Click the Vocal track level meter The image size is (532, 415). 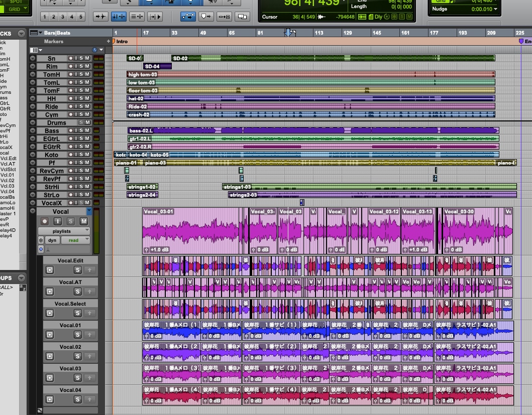click(x=96, y=230)
